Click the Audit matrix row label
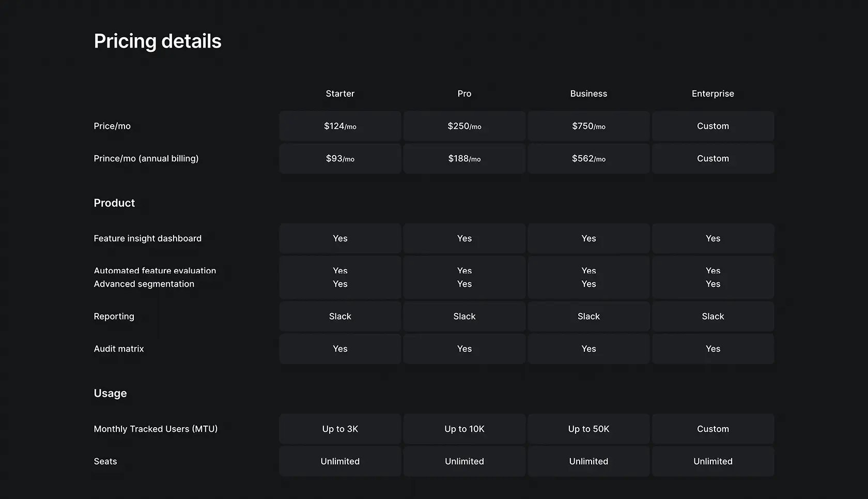The width and height of the screenshot is (868, 499). pyautogui.click(x=119, y=349)
